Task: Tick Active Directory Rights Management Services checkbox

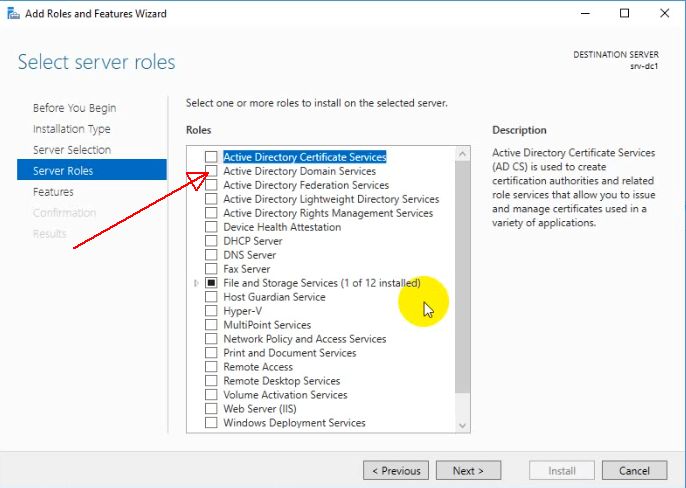Action: (x=211, y=213)
